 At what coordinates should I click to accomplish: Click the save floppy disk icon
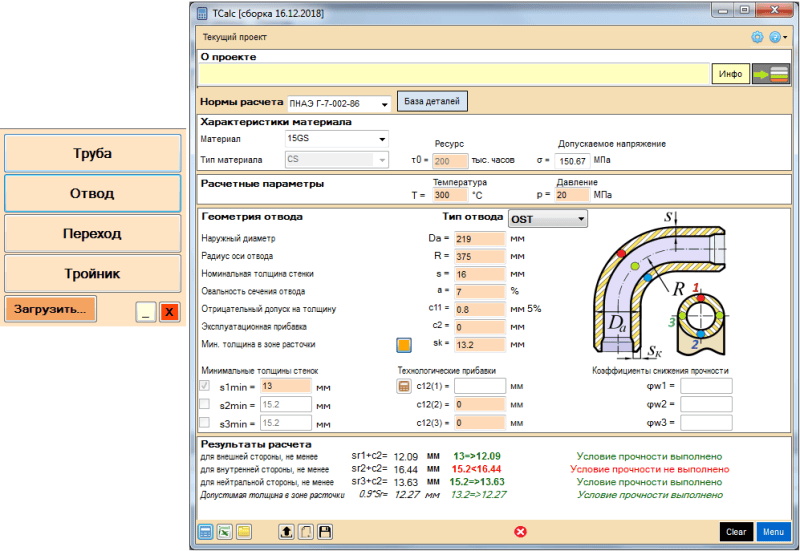click(x=324, y=531)
